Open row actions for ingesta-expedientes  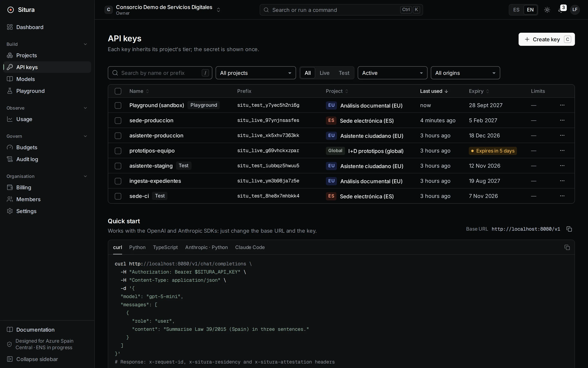[x=562, y=181]
